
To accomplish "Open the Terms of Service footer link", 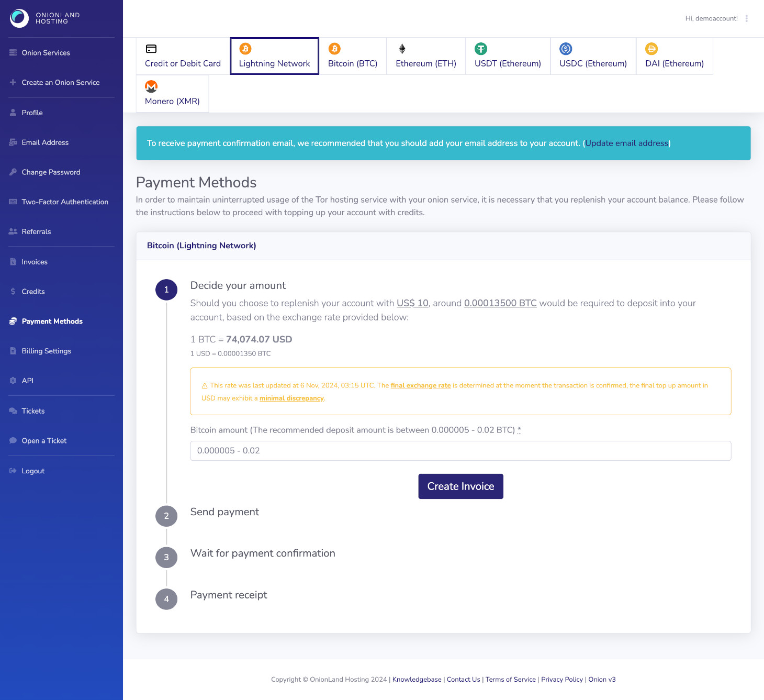I will 511,680.
